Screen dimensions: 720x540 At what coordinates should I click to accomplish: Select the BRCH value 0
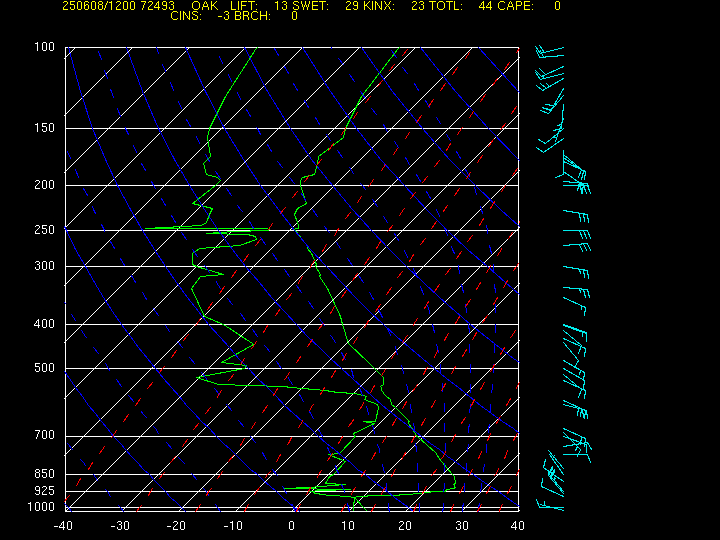(294, 16)
